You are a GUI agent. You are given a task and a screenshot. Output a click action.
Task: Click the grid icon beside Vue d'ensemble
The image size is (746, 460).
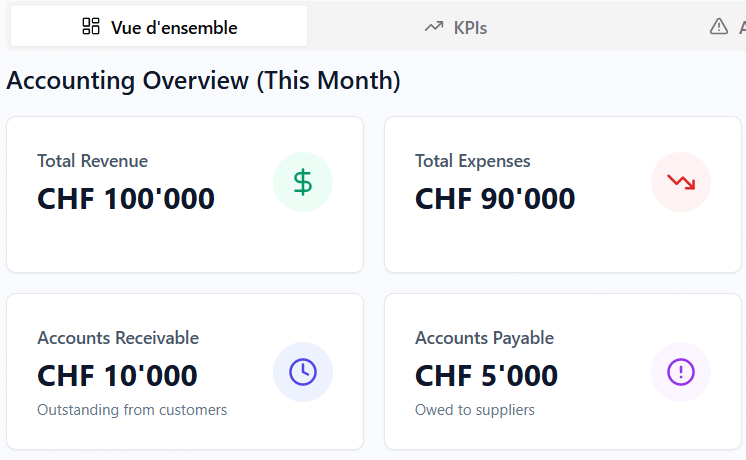(91, 27)
